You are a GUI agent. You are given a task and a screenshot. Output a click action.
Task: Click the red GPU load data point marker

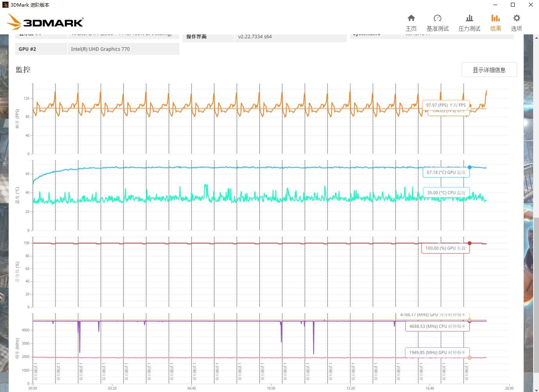(469, 243)
